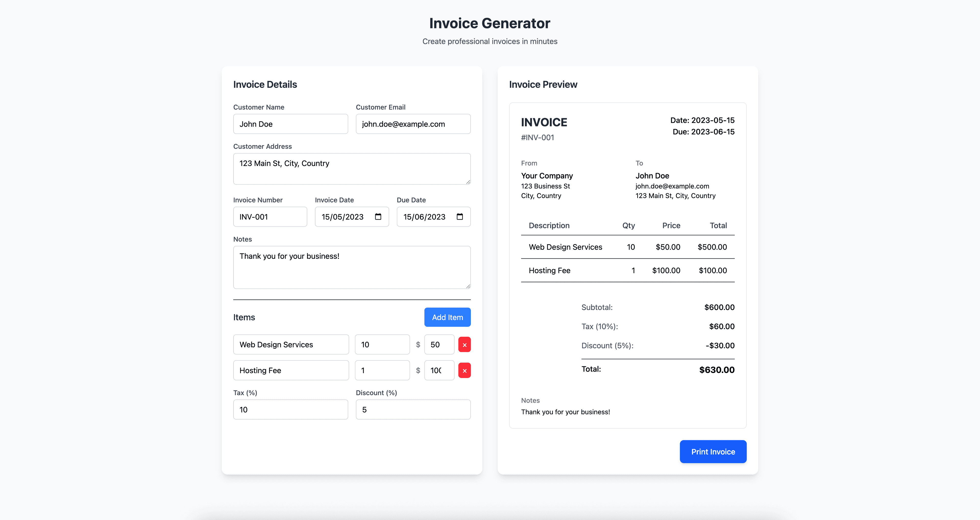Edit the Hosting Fee price field

pos(439,370)
